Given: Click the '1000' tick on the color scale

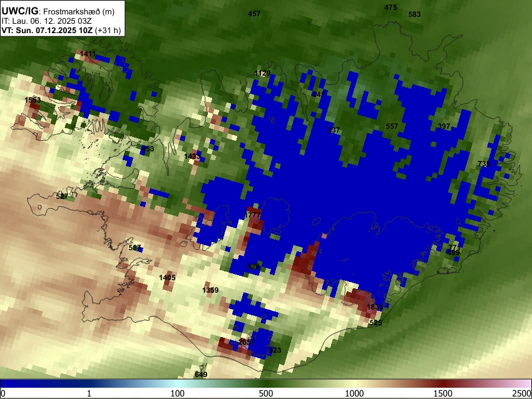Looking at the screenshot, I should tap(354, 393).
